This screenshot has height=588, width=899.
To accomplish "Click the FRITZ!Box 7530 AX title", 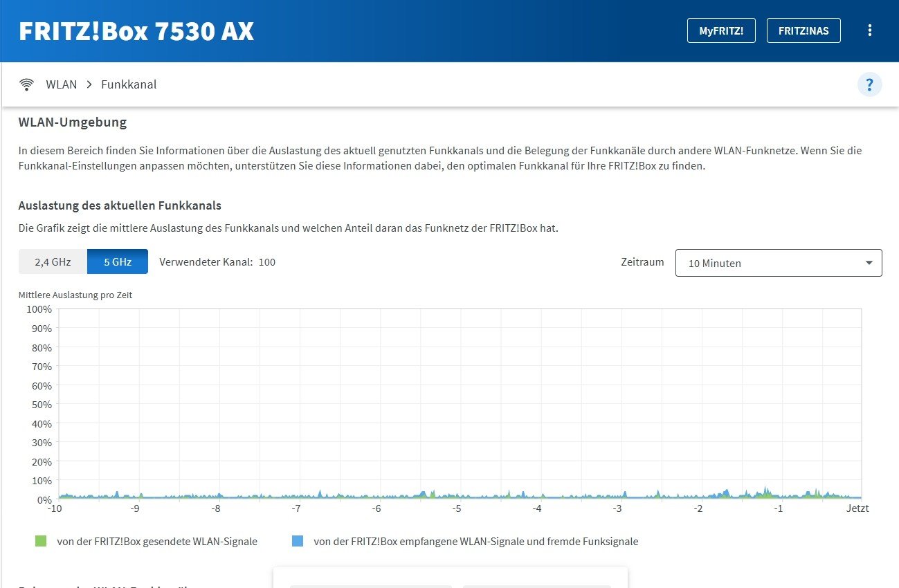I will [x=136, y=31].
